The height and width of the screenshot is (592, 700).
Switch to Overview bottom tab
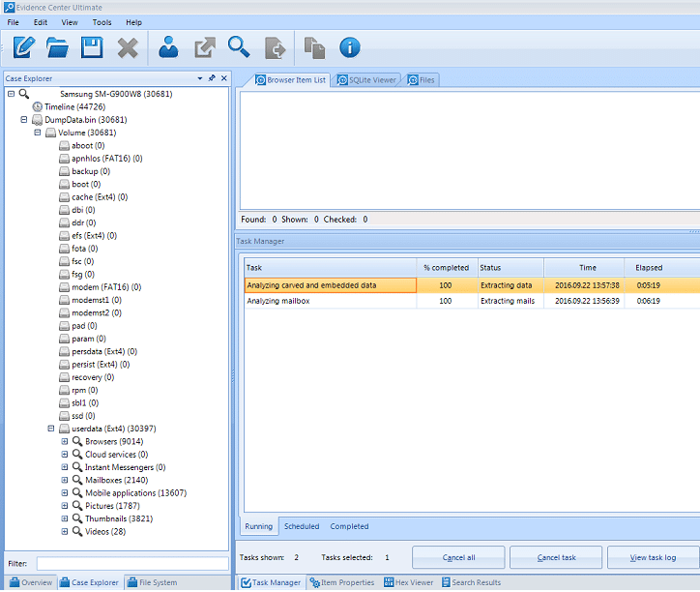pyautogui.click(x=31, y=582)
